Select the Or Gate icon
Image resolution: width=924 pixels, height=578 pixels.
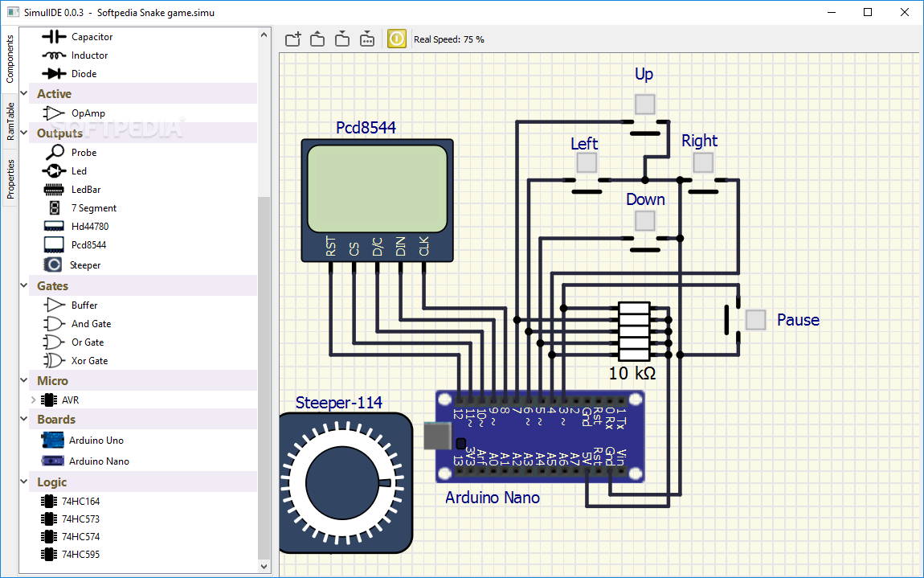[x=54, y=342]
